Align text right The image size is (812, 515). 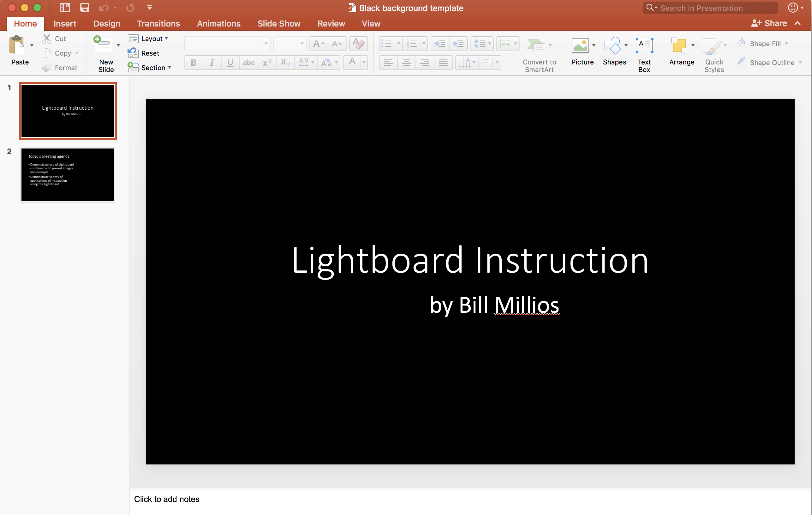(x=425, y=63)
